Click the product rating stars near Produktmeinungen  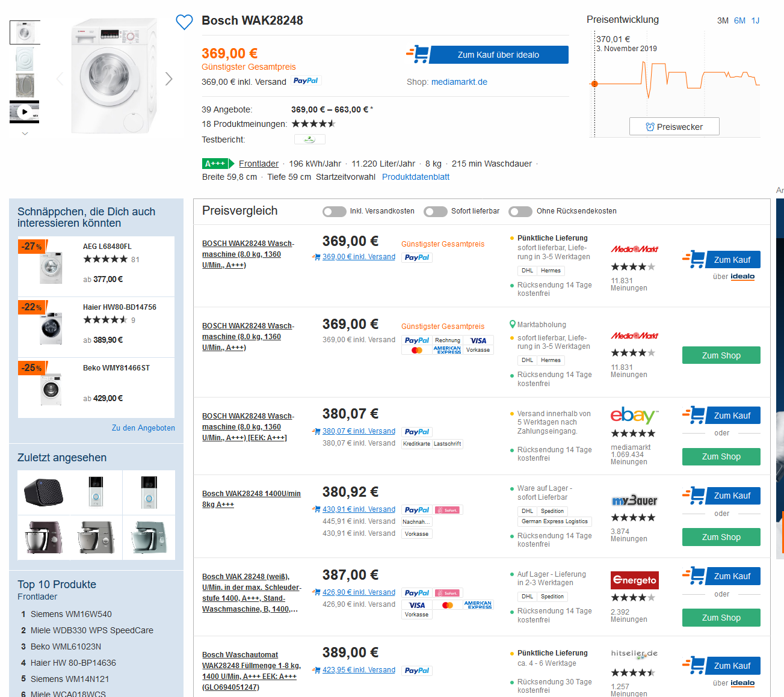(313, 124)
